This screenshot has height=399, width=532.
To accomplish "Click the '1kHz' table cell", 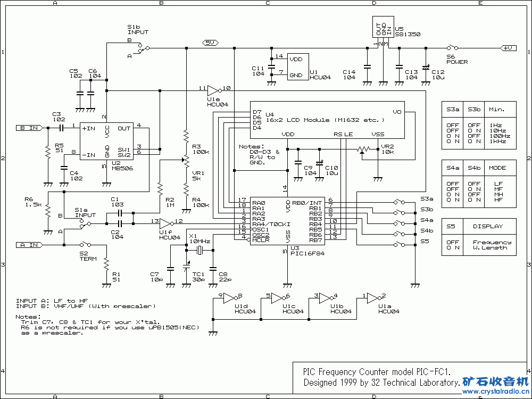I will 498,141.
